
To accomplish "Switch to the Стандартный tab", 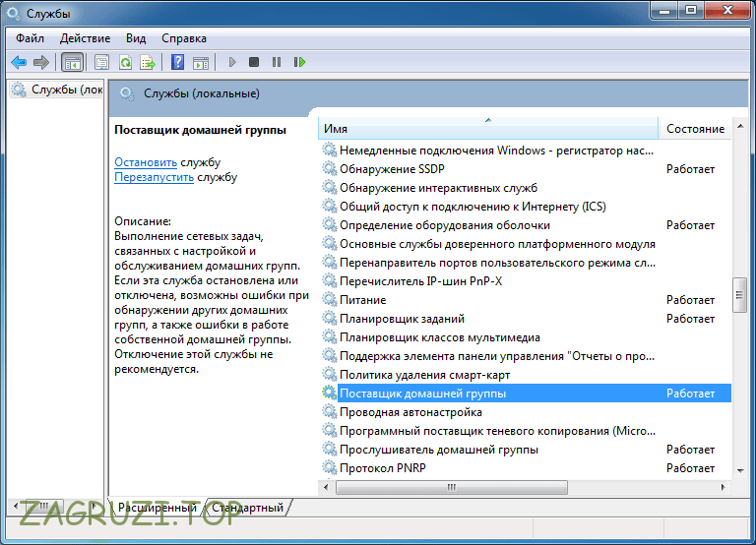I will tap(247, 508).
